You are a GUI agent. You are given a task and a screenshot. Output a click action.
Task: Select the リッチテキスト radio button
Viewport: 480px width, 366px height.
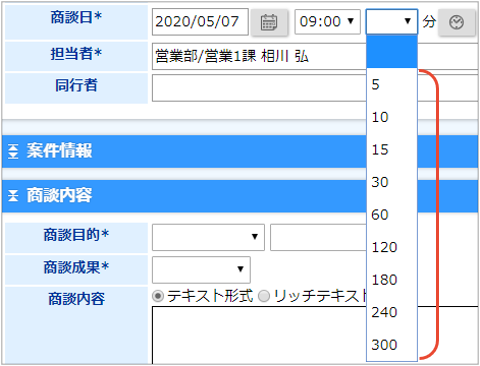click(x=264, y=296)
